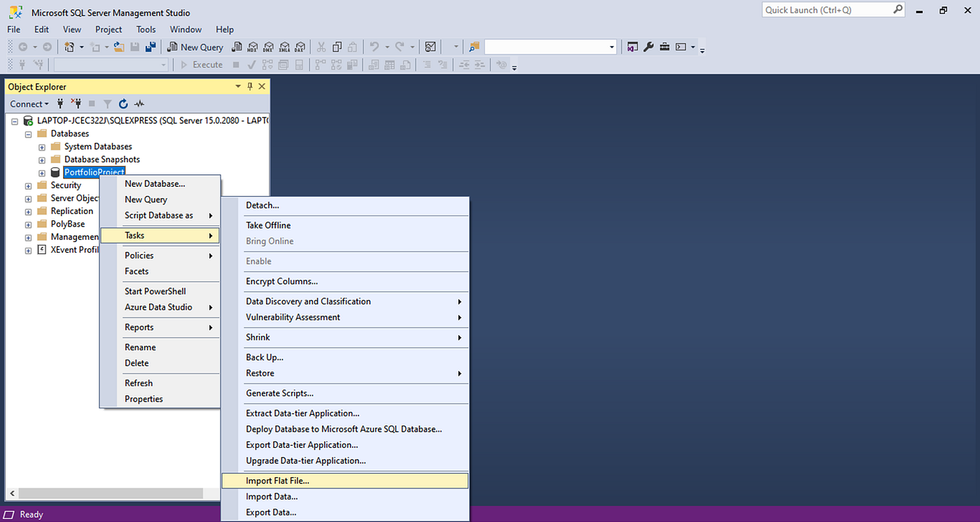
Task: Undo the last action
Action: pos(374,47)
